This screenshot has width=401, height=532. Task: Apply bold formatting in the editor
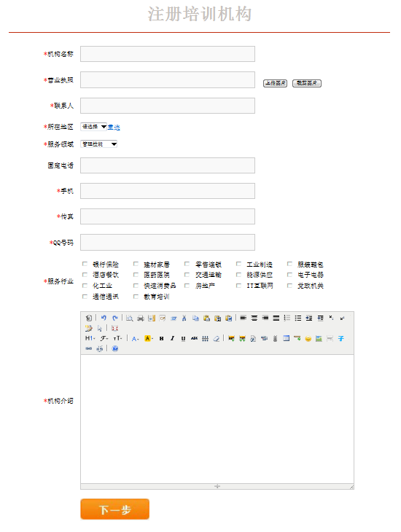tap(162, 338)
